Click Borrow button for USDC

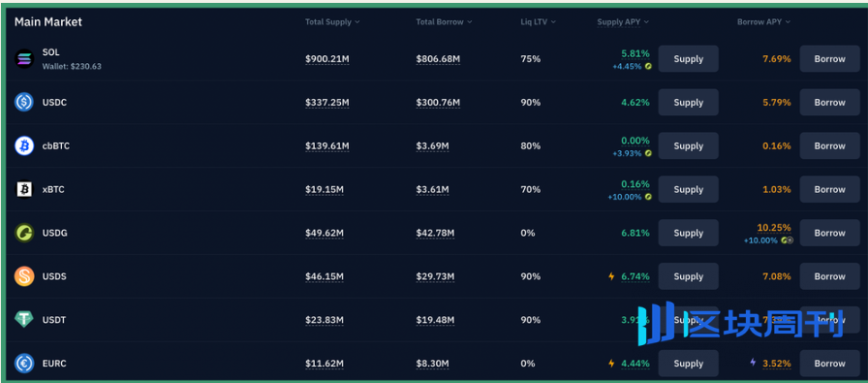pos(829,103)
